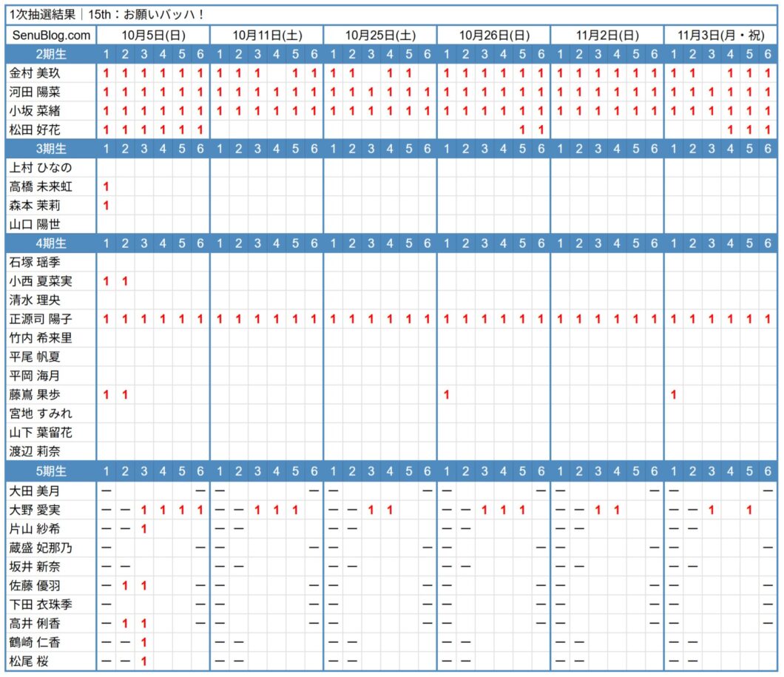Viewport: 784px width, 677px height.
Task: Click the 3期生 section header
Action: point(51,149)
